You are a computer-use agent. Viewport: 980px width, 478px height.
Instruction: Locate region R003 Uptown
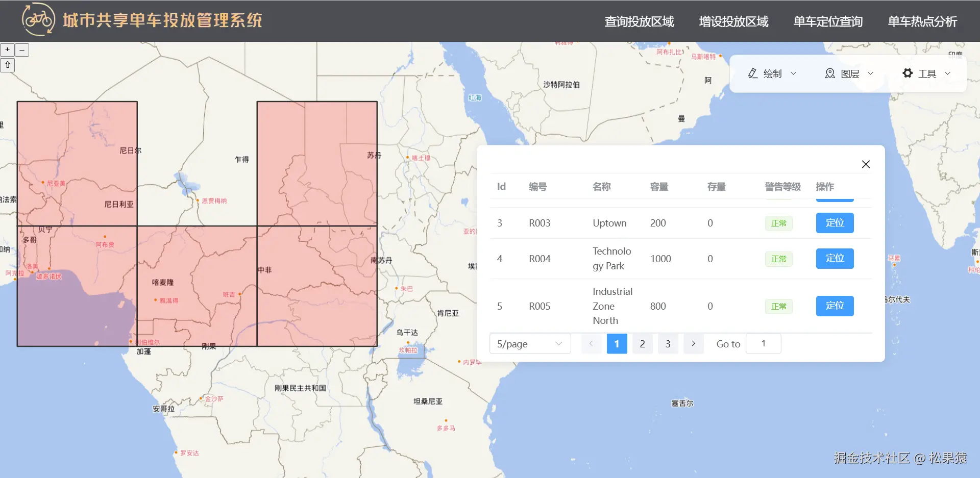[x=835, y=223]
